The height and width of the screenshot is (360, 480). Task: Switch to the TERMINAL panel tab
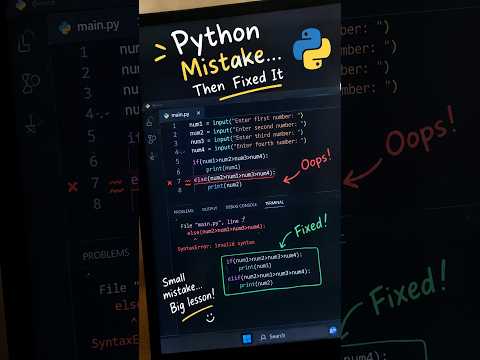click(275, 203)
